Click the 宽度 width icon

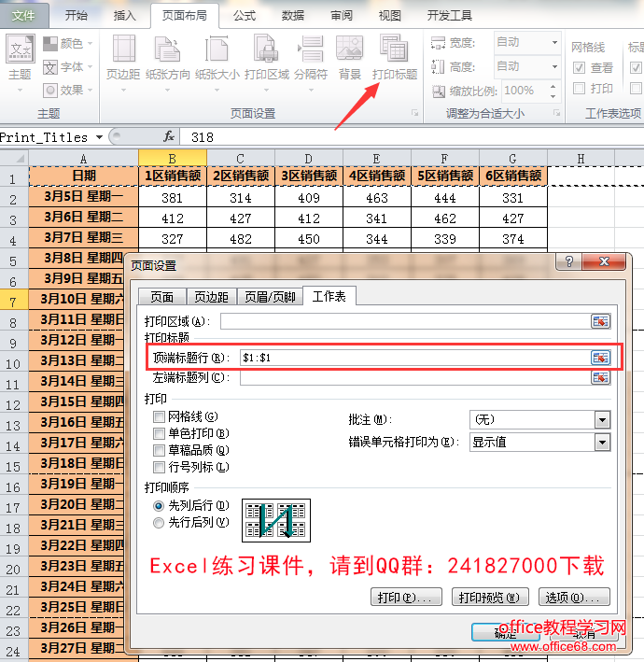[438, 43]
